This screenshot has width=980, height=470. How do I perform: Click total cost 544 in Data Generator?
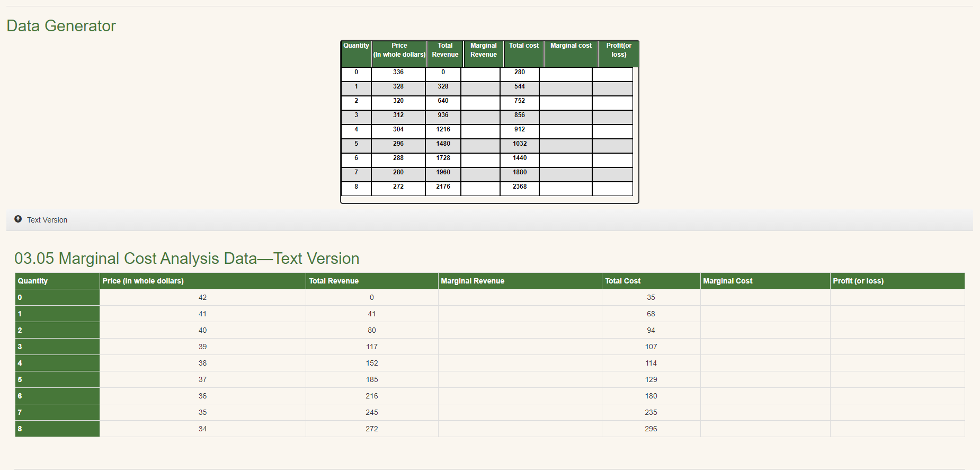520,86
